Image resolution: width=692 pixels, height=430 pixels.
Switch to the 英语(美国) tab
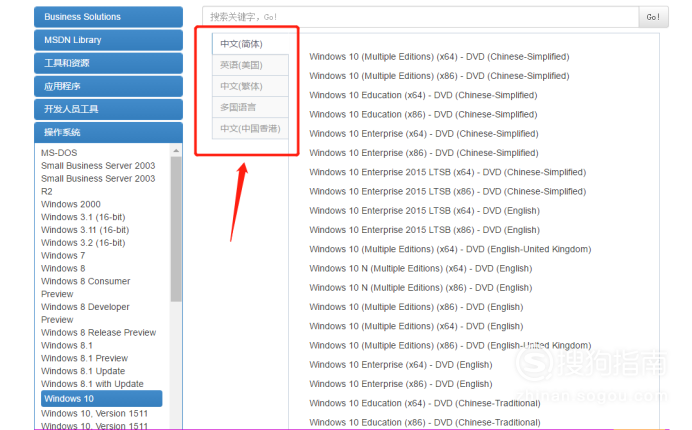(x=250, y=65)
